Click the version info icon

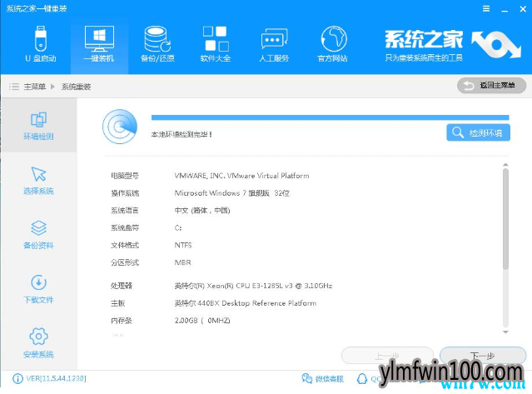17,378
